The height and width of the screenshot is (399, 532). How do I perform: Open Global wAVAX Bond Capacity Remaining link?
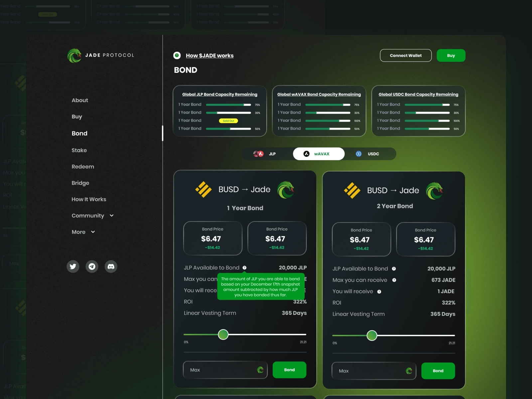coord(319,94)
